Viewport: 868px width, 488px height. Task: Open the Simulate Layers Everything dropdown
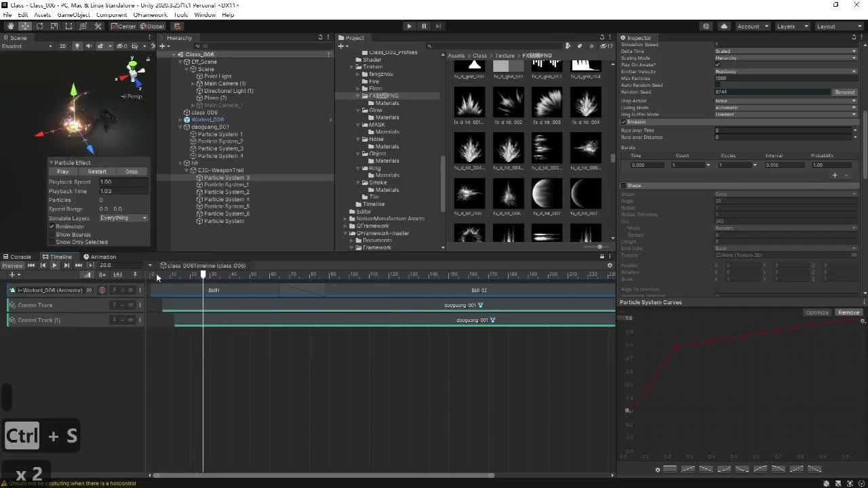(123, 218)
